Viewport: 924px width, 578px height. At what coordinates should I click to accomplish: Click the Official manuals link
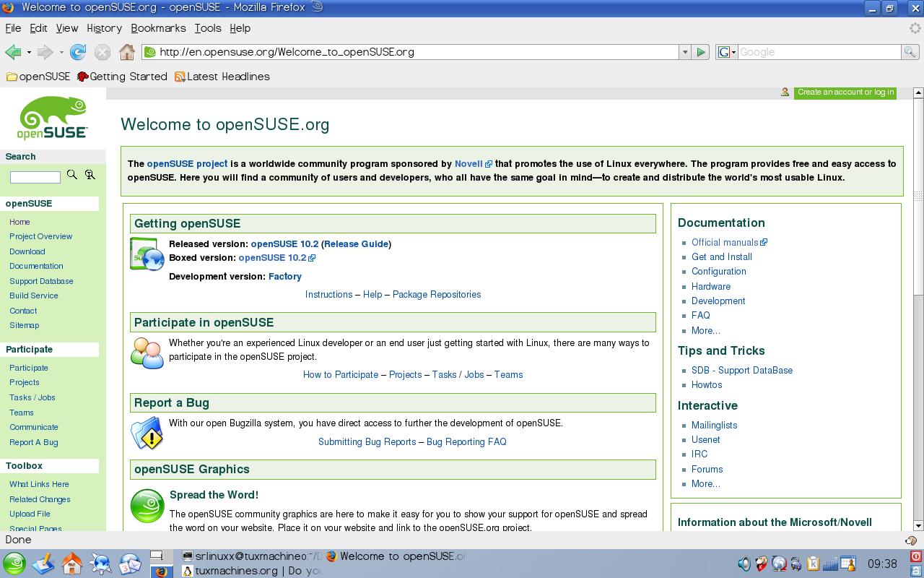(x=729, y=243)
